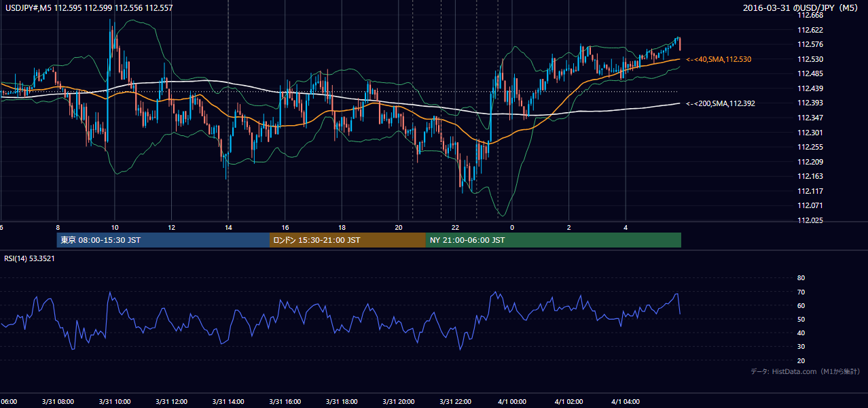Viewport: 868px width, 408px height.
Task: Click hour tick 2 under the price chart
Action: click(x=569, y=227)
